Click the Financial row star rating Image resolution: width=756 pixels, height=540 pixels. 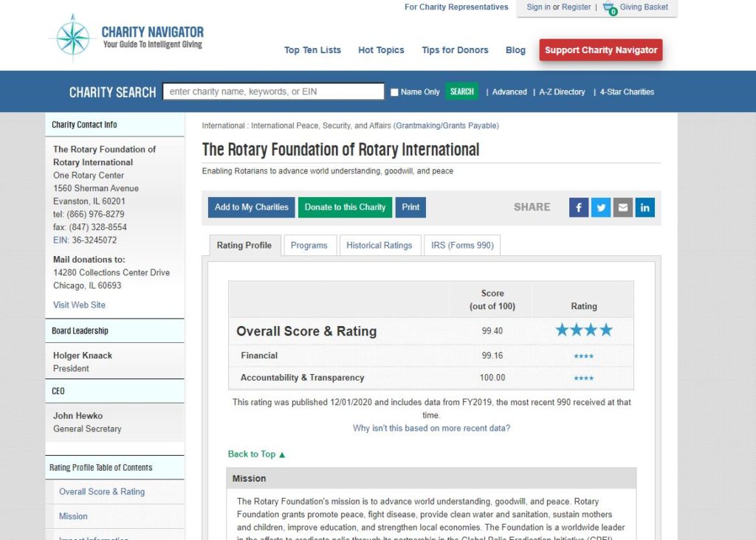click(x=584, y=356)
